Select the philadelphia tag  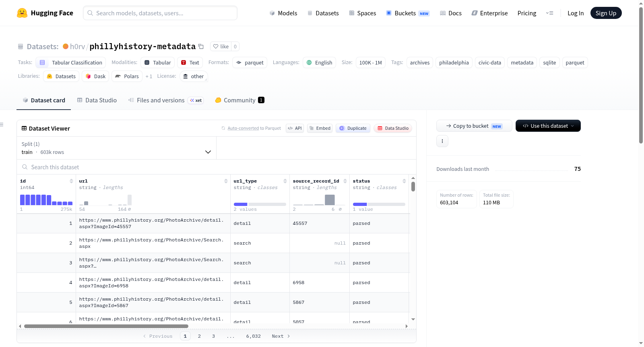point(454,62)
